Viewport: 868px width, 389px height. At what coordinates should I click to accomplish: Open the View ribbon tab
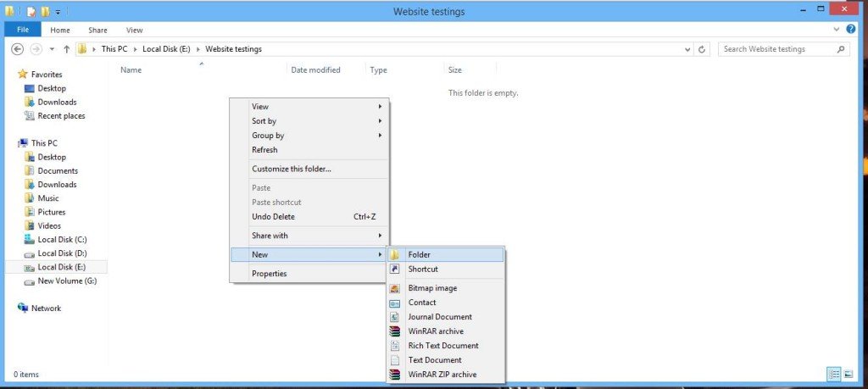(x=134, y=30)
